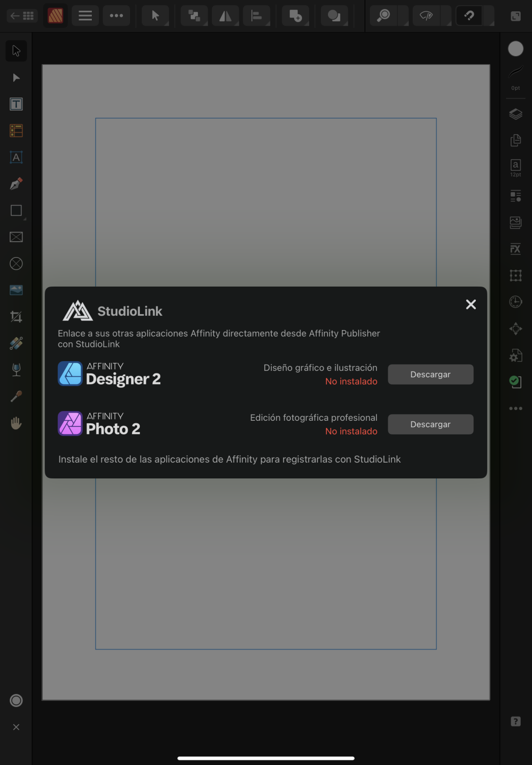Open the boolean add operations
Image resolution: width=532 pixels, height=765 pixels.
tap(295, 16)
